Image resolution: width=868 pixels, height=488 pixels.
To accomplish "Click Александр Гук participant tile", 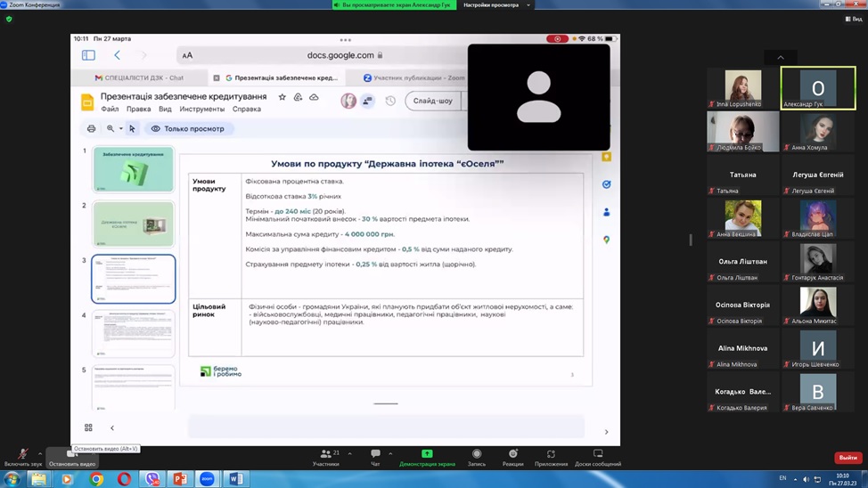I will point(817,88).
